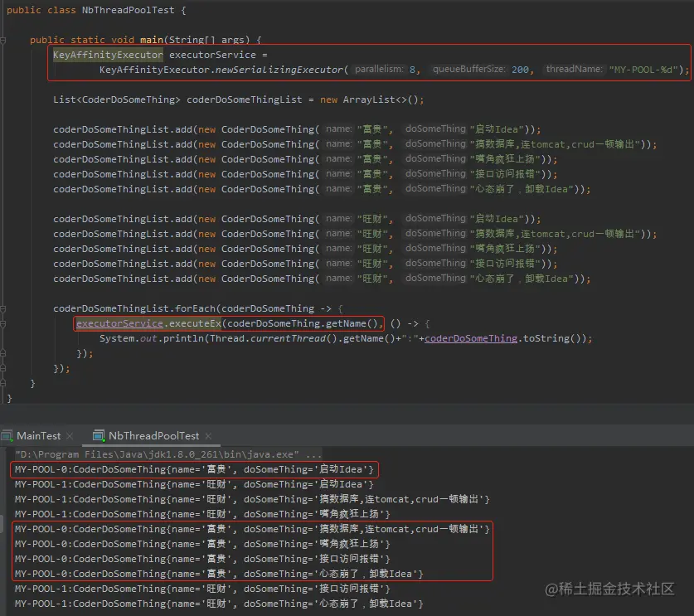This screenshot has width=694, height=616.
Task: Click the java.exe command line in console
Action: [x=168, y=454]
